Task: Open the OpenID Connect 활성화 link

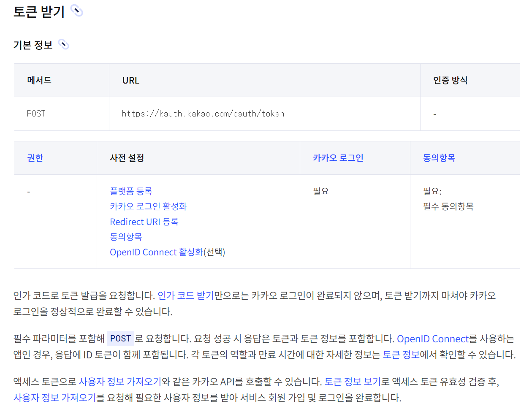Action: coord(156,252)
